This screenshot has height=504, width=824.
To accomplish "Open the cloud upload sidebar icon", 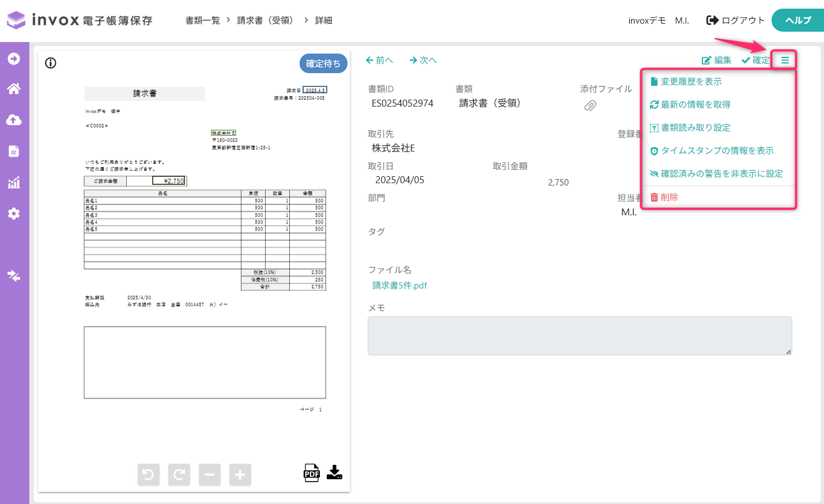I will [14, 120].
